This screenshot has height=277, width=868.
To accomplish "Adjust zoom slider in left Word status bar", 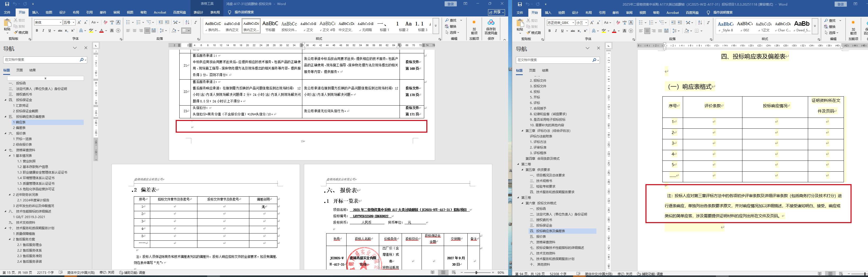I will point(476,272).
